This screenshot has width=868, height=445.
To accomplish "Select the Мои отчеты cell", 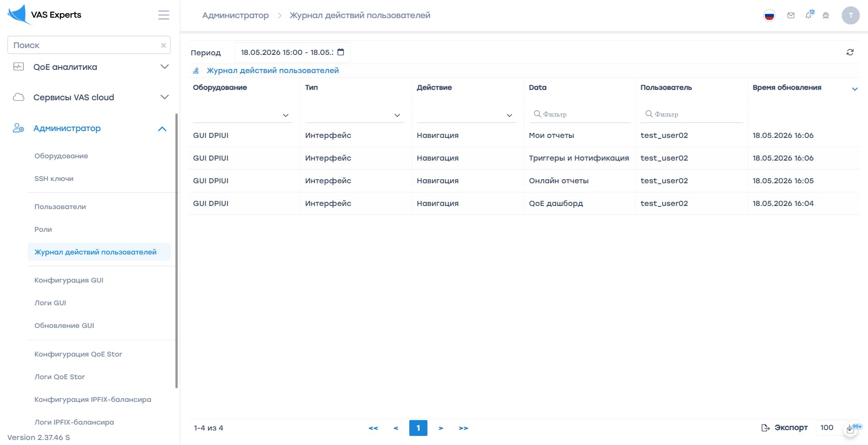I will click(552, 135).
